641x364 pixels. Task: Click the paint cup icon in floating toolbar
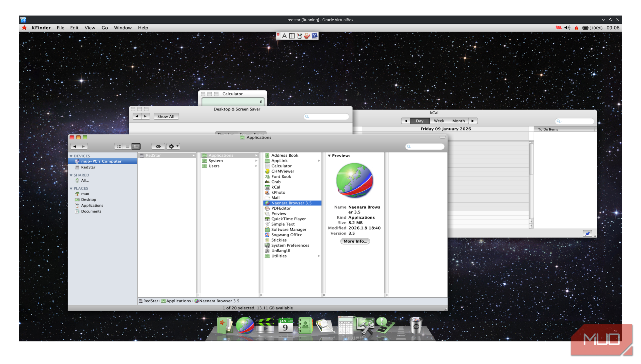point(299,36)
